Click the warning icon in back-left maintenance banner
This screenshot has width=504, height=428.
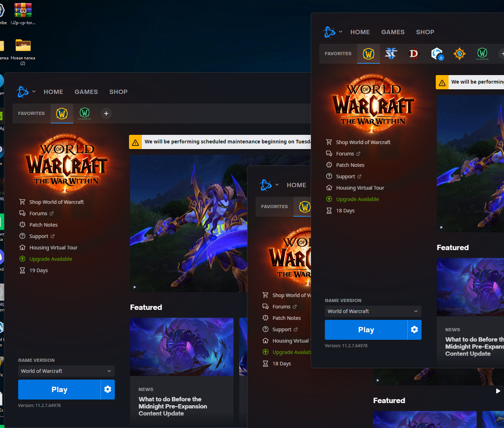(x=135, y=142)
